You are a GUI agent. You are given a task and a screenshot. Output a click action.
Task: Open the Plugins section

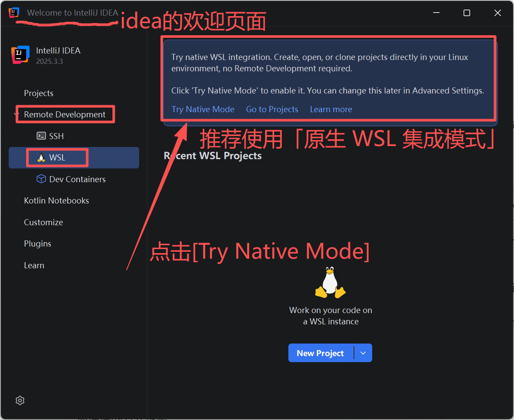tap(37, 243)
